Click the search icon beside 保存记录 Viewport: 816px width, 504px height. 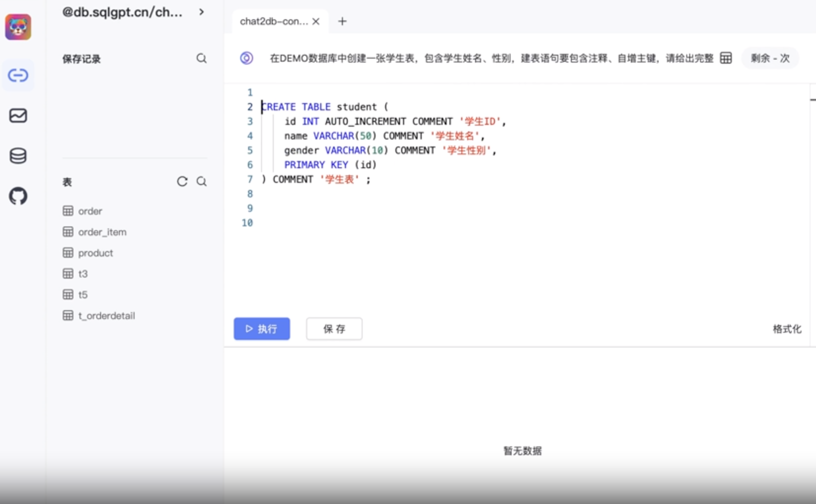tap(201, 59)
